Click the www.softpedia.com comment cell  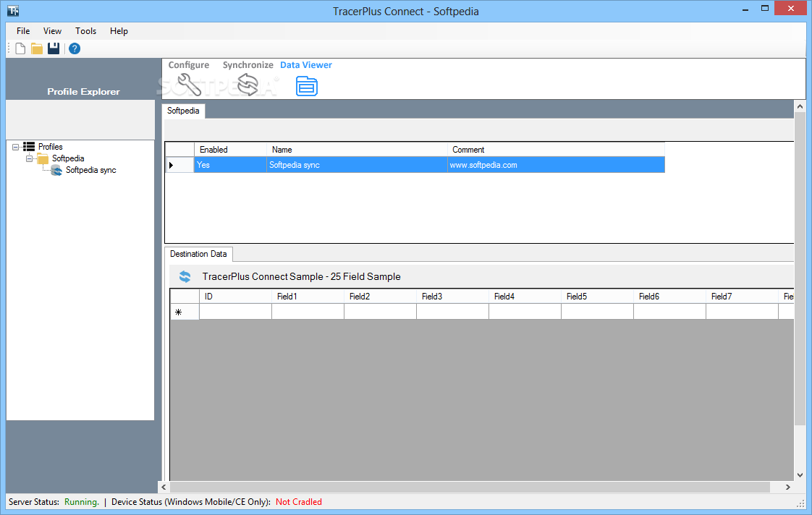pyautogui.click(x=556, y=165)
